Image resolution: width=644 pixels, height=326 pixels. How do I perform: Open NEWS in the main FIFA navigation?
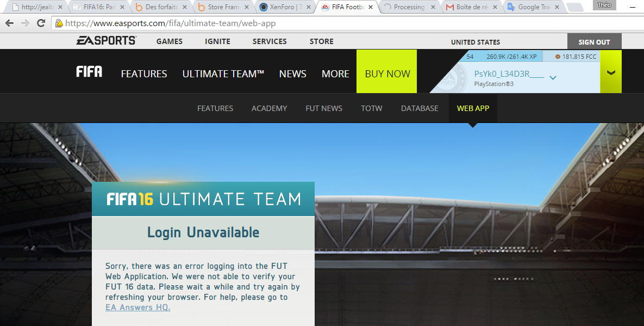pos(293,73)
